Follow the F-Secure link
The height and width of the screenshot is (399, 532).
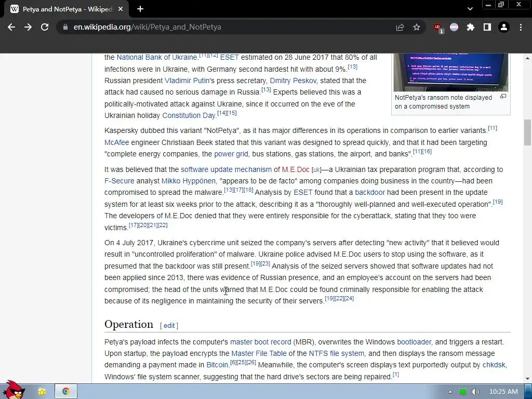point(119,181)
